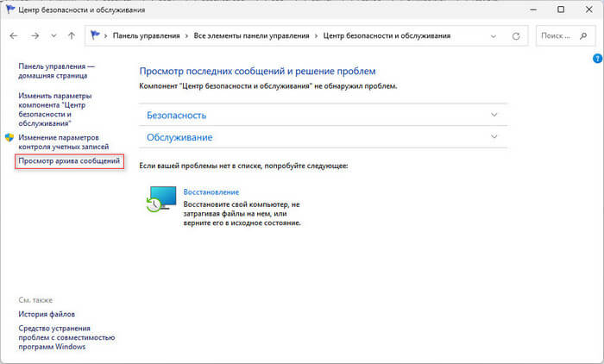Click the shield icon beside account control link
This screenshot has height=364, width=604.
(9, 138)
